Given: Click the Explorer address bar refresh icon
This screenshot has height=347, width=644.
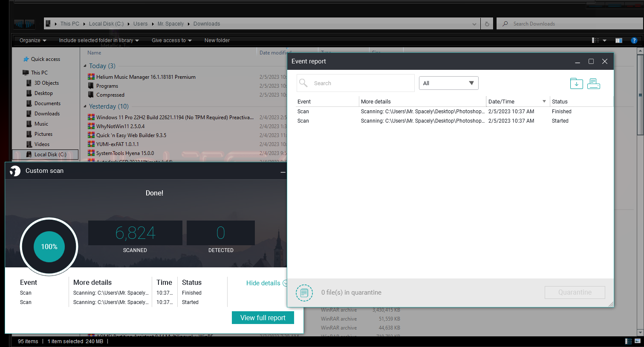Looking at the screenshot, I should point(487,24).
